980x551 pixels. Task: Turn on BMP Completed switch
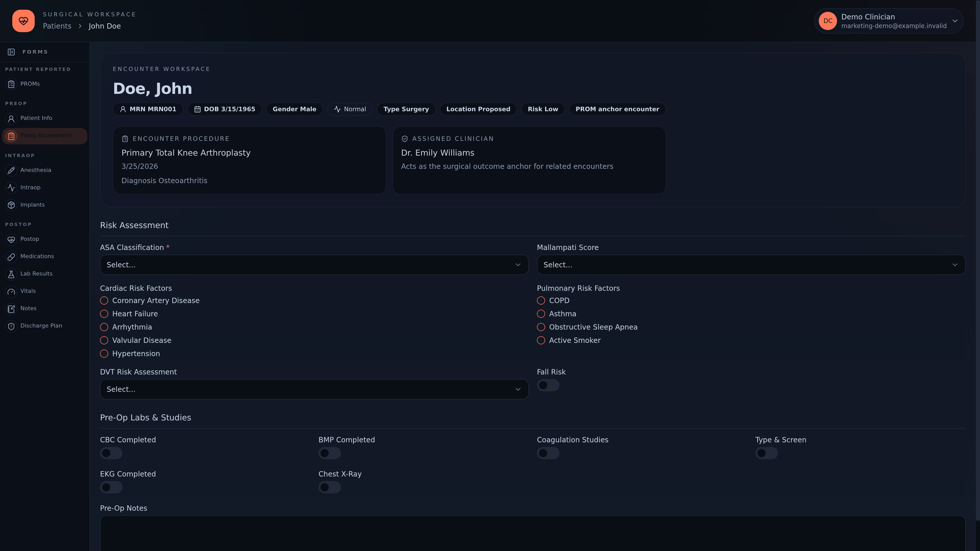(x=329, y=453)
